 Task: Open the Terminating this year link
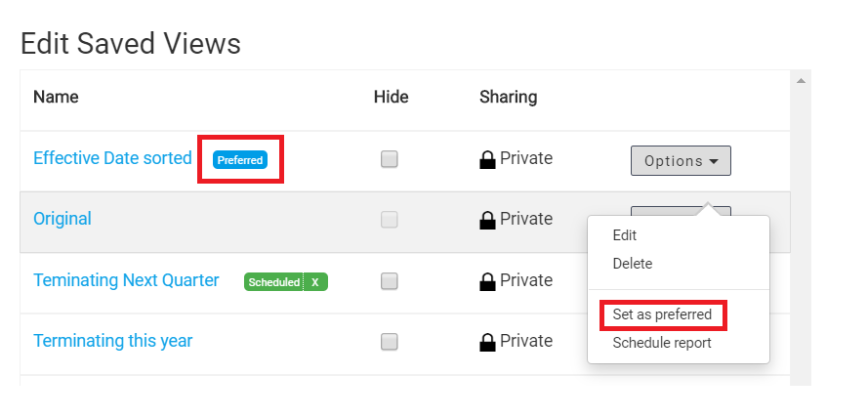point(113,341)
